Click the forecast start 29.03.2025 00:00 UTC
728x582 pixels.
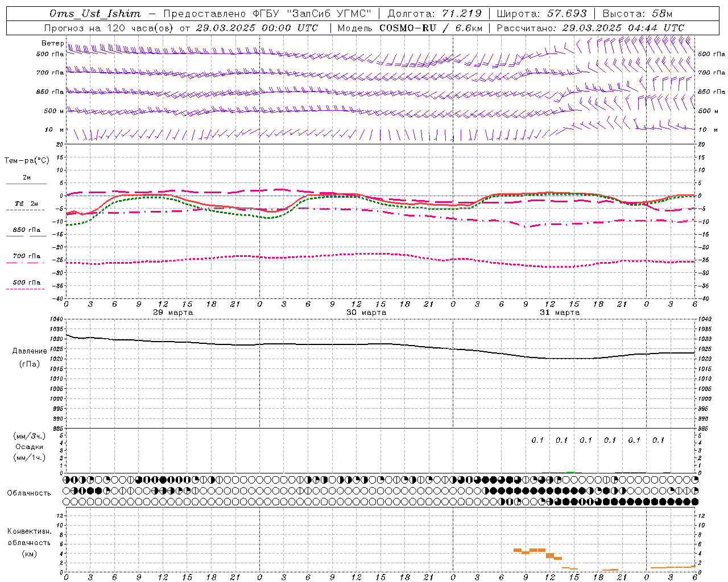(257, 28)
